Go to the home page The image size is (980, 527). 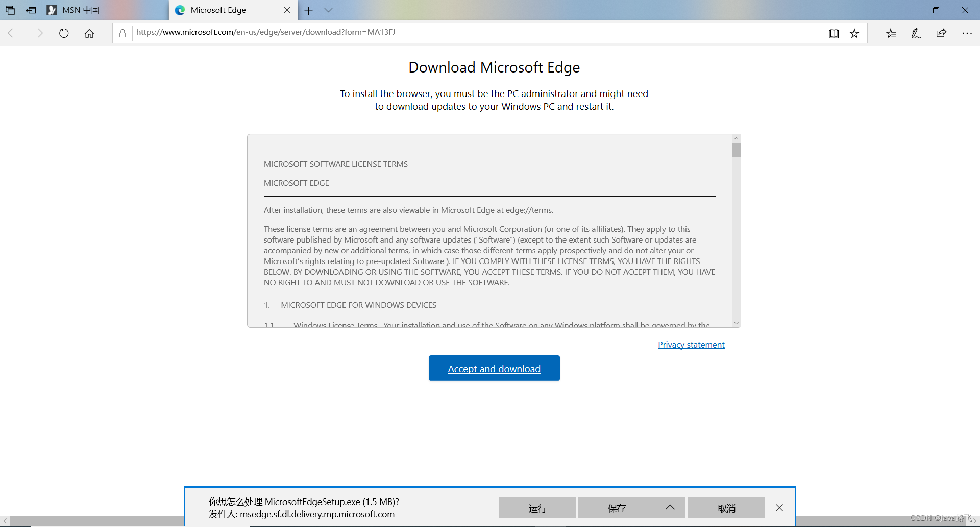pos(89,33)
